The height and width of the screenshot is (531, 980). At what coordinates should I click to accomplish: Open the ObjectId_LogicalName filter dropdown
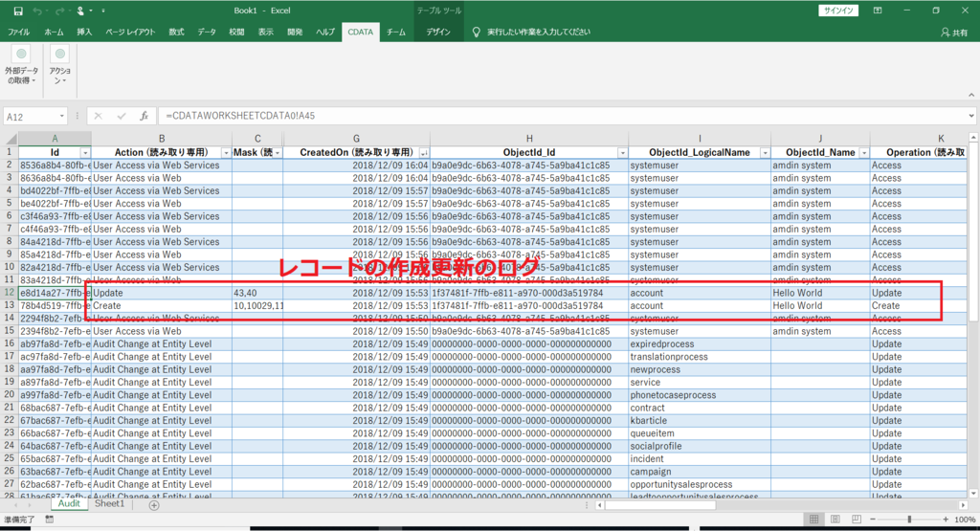click(765, 153)
